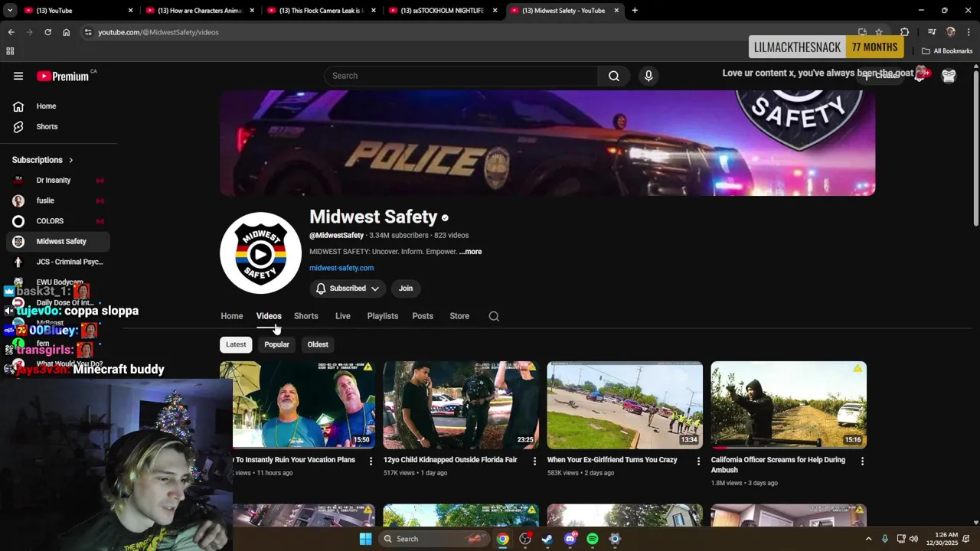
Task: Play California Officer Screams for Help thumbnail
Action: (789, 405)
